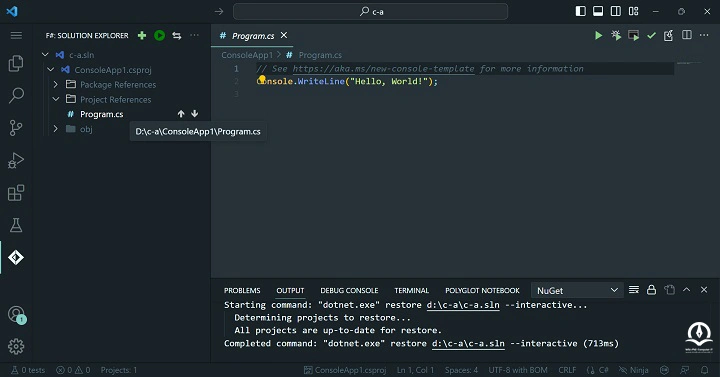Click the c-a command center search box

pos(371,11)
